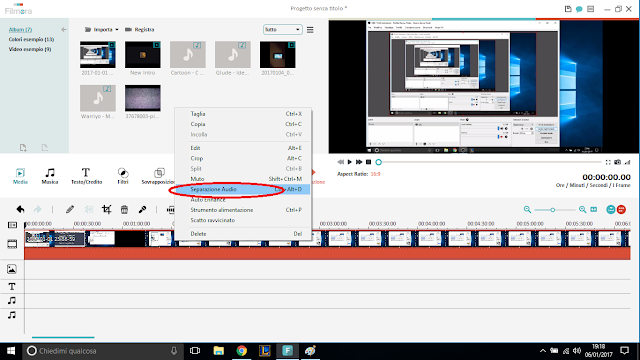Click the red round remove-track button
Screen dimensions: 640x360
[621, 209]
